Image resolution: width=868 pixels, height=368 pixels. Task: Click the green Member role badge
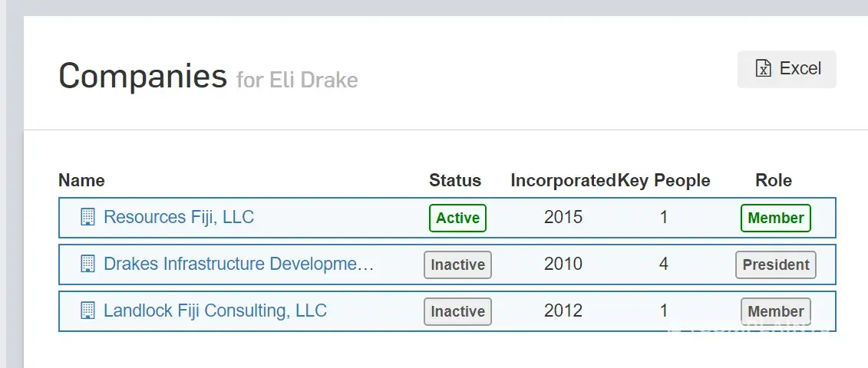point(775,218)
